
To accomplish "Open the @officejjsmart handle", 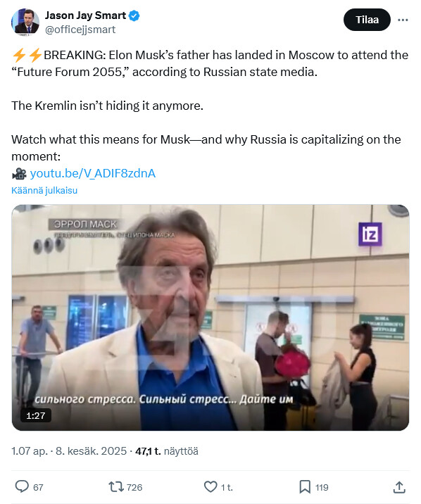I will point(80,30).
